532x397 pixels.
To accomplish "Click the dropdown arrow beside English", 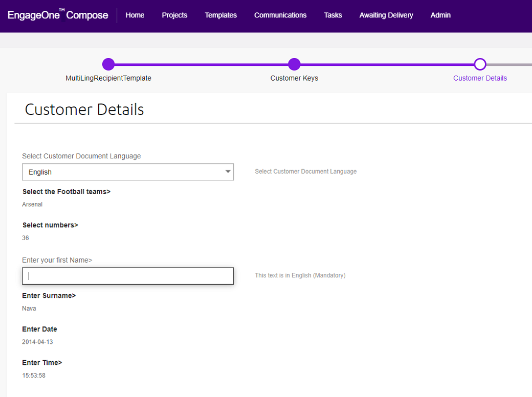I will click(x=228, y=172).
